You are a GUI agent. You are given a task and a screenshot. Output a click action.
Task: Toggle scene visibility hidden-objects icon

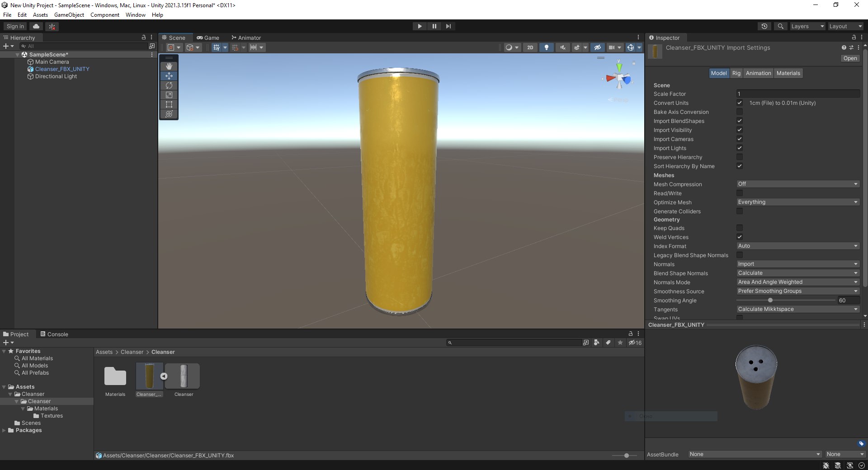pyautogui.click(x=597, y=47)
